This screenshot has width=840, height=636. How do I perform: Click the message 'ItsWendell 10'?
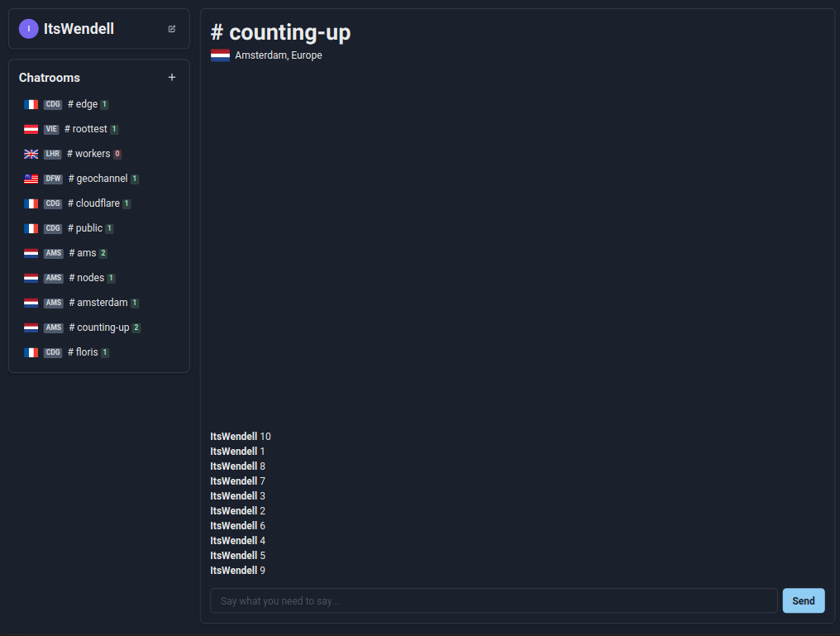[x=241, y=436]
